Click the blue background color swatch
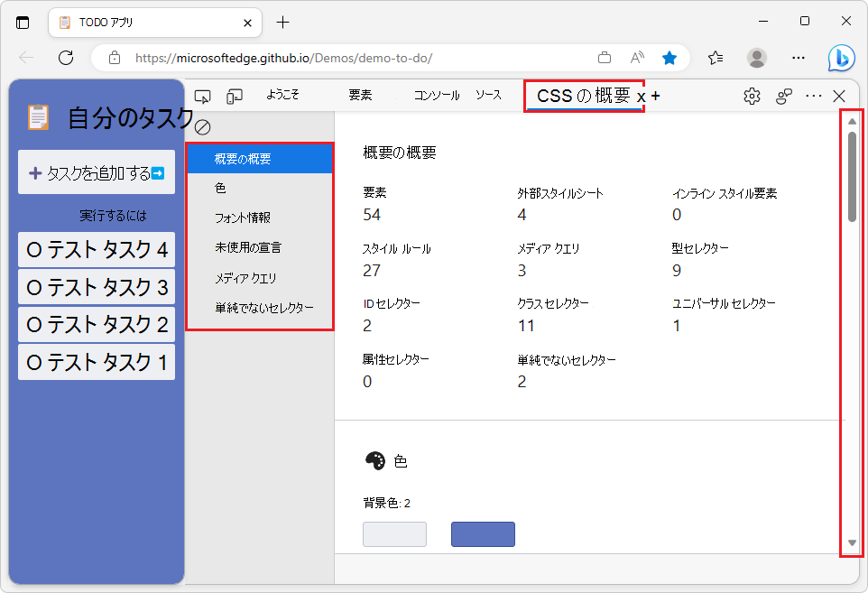The height and width of the screenshot is (593, 868). coord(483,534)
